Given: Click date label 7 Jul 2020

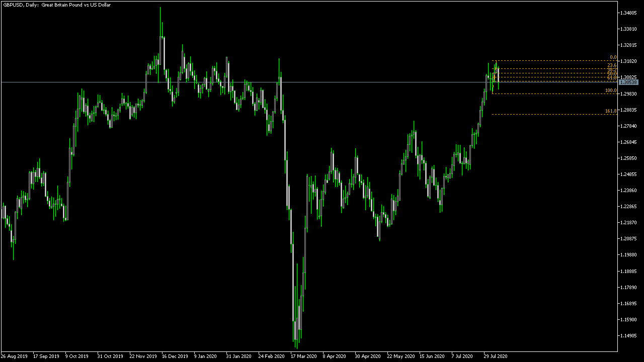Looking at the screenshot, I should pos(463,356).
